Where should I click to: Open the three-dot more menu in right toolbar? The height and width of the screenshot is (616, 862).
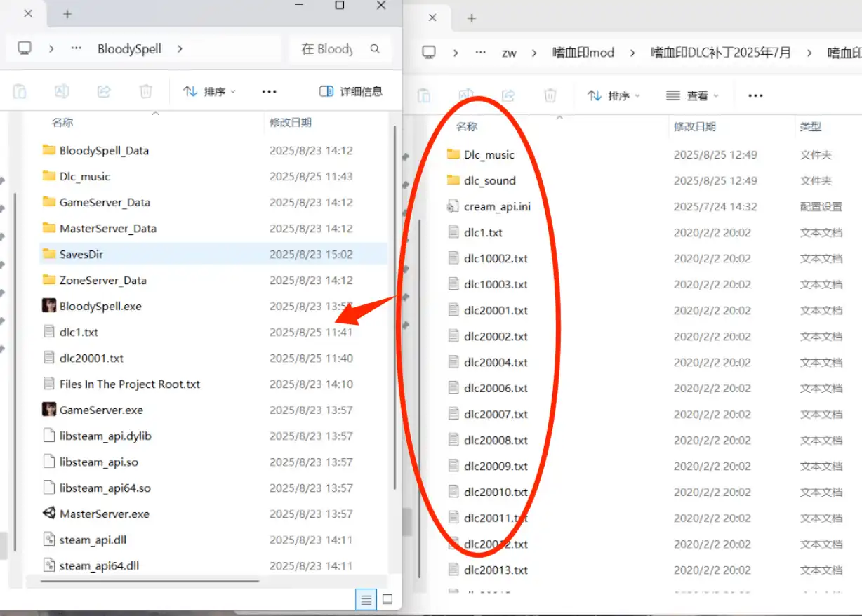click(755, 95)
